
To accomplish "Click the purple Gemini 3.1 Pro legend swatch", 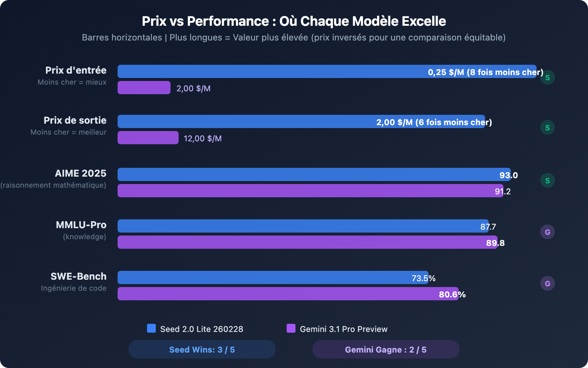I will click(x=291, y=328).
